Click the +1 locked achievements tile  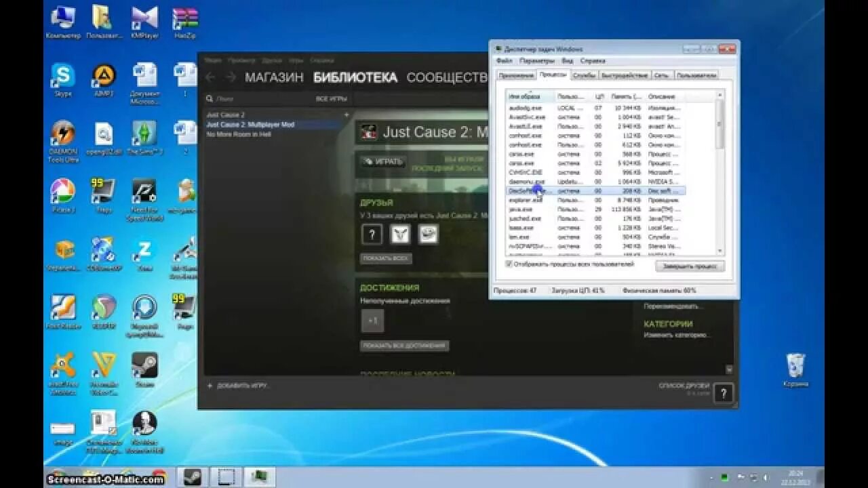(372, 321)
